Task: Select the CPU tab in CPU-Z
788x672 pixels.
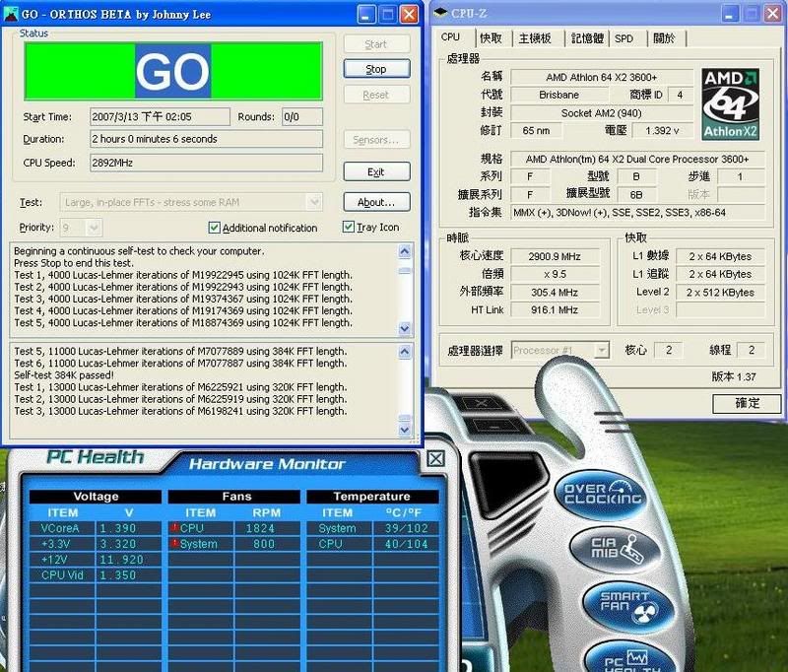Action: point(450,37)
